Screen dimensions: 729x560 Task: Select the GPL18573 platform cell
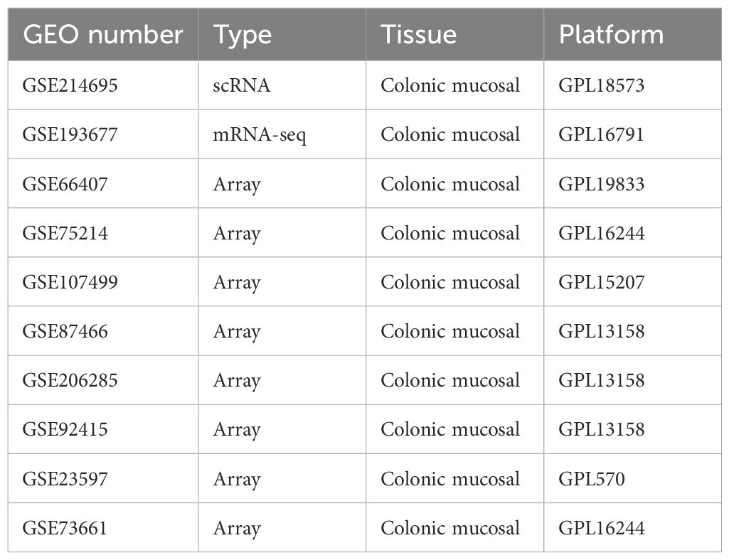(601, 85)
